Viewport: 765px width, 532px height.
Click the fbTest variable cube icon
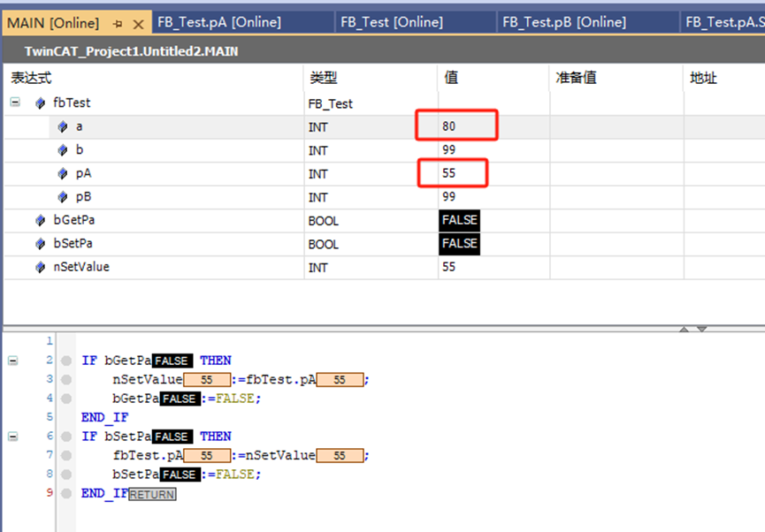40,103
